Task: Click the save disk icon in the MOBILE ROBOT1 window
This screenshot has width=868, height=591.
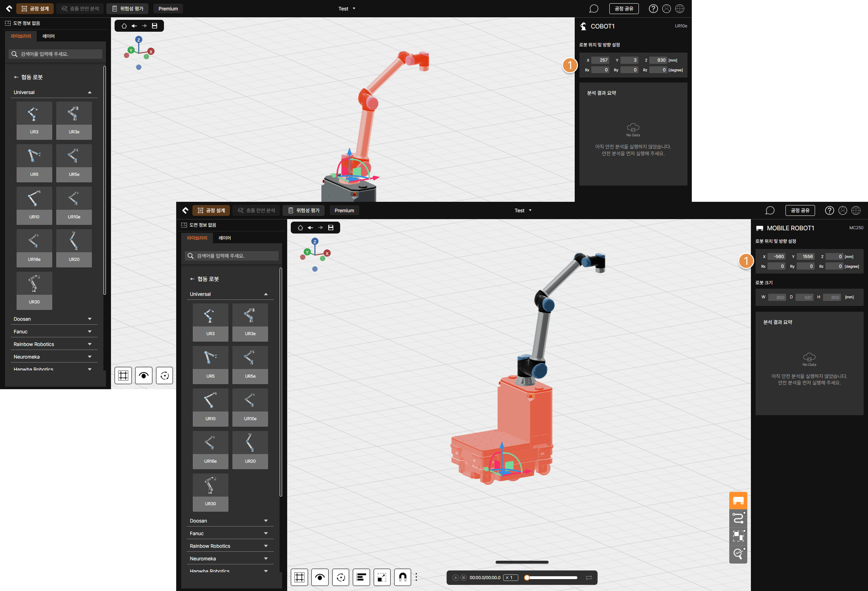Action: click(330, 227)
